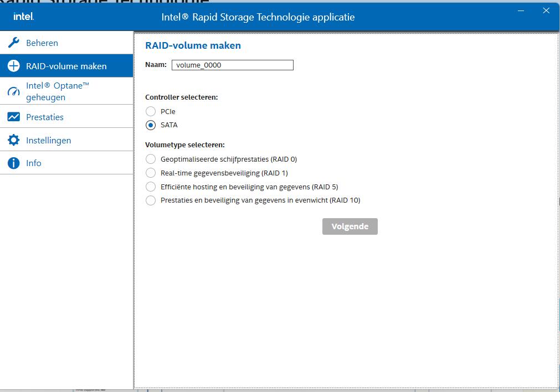This screenshot has height=392, width=560.
Task: Close the Intel Rapid Storage application
Action: (546, 11)
